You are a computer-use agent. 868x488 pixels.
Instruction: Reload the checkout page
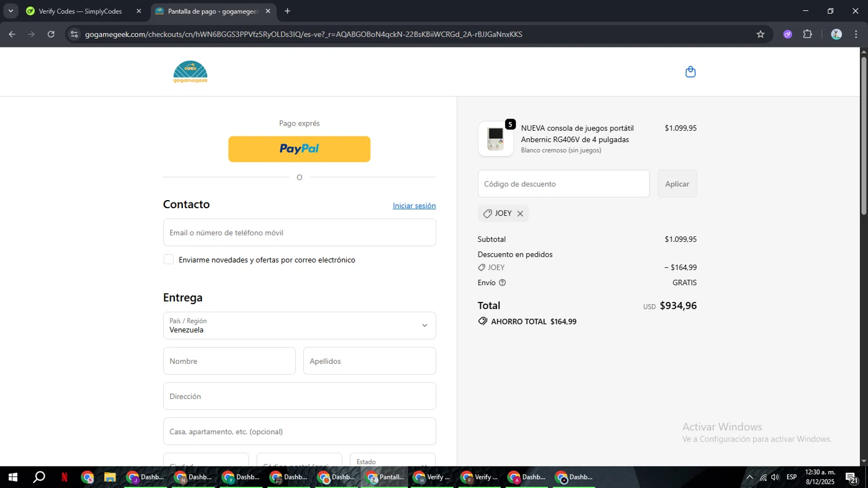click(51, 34)
